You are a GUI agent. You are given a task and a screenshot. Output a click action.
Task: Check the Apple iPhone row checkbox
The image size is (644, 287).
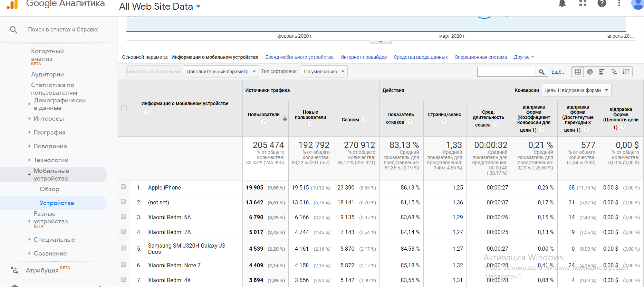[x=123, y=187]
